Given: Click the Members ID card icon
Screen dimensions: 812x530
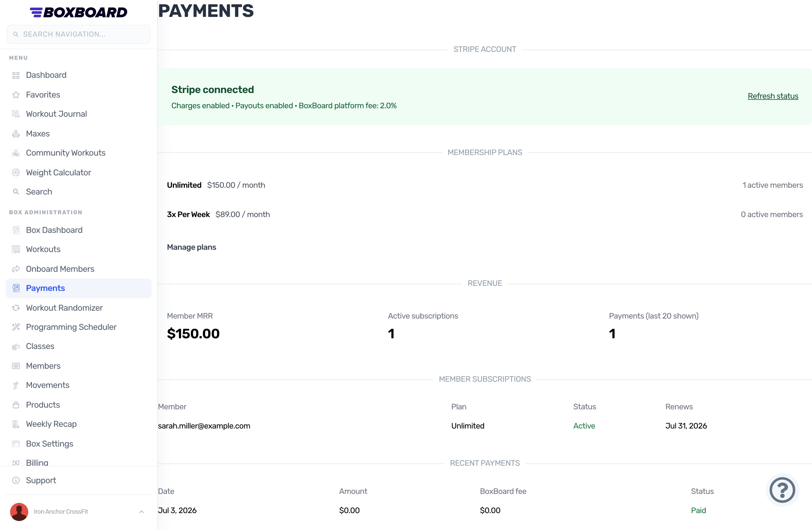Looking at the screenshot, I should tap(16, 366).
